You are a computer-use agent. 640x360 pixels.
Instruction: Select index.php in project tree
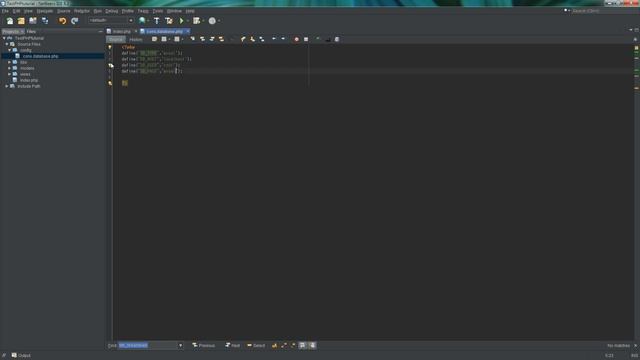pos(29,80)
